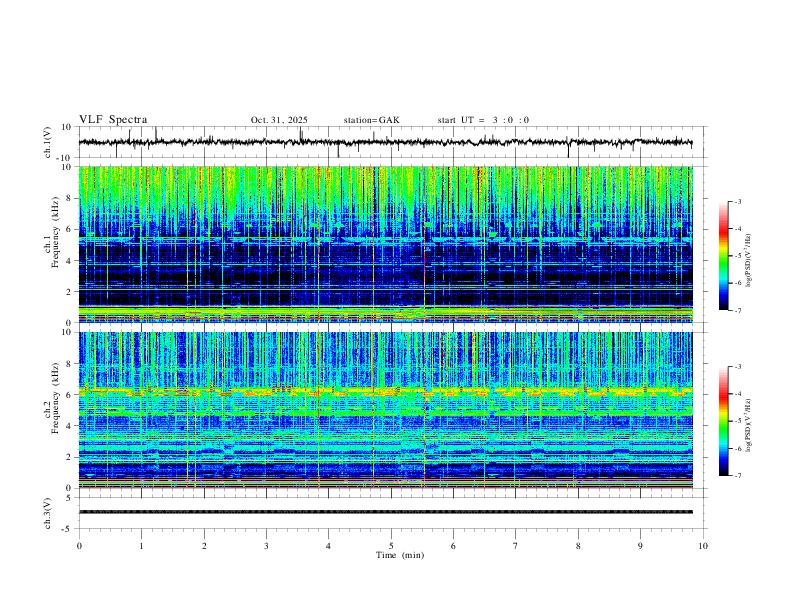Click the "-5" tick label on ch.3(V) axis
This screenshot has height=612, width=792.
coord(68,529)
